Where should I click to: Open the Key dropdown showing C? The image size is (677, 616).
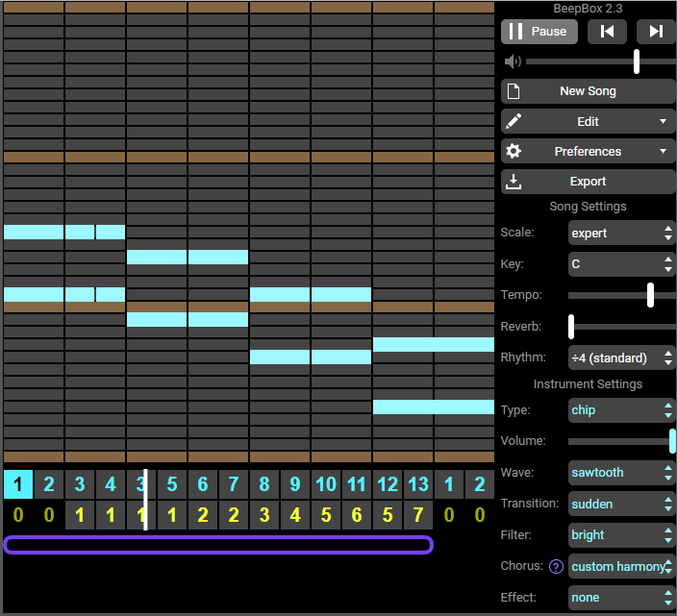click(x=621, y=263)
